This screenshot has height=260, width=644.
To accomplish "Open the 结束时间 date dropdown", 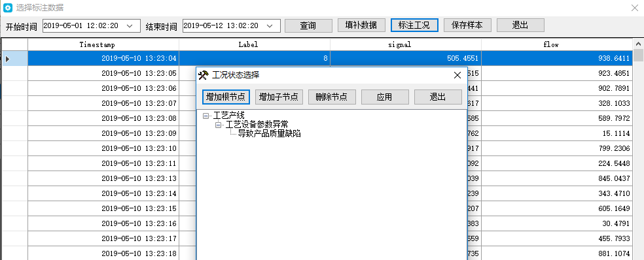I will tap(270, 26).
